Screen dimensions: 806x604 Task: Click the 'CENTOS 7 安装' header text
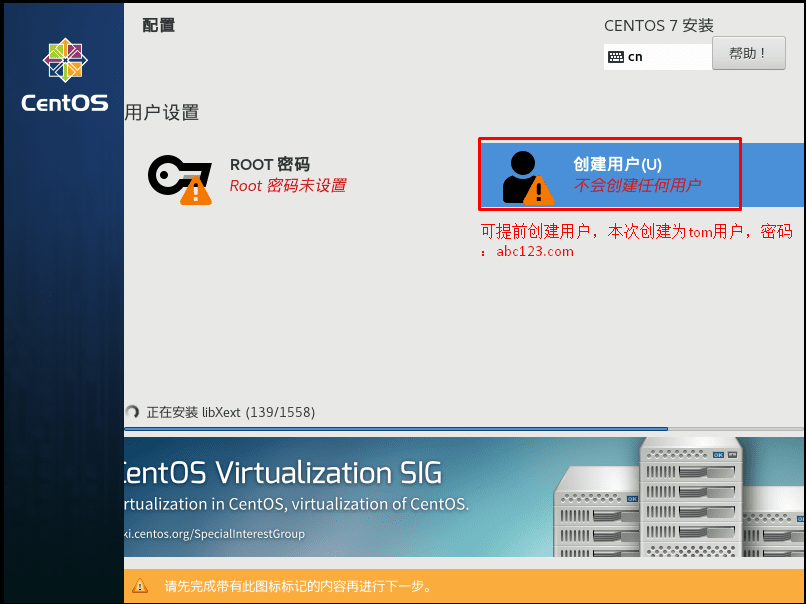pyautogui.click(x=658, y=26)
